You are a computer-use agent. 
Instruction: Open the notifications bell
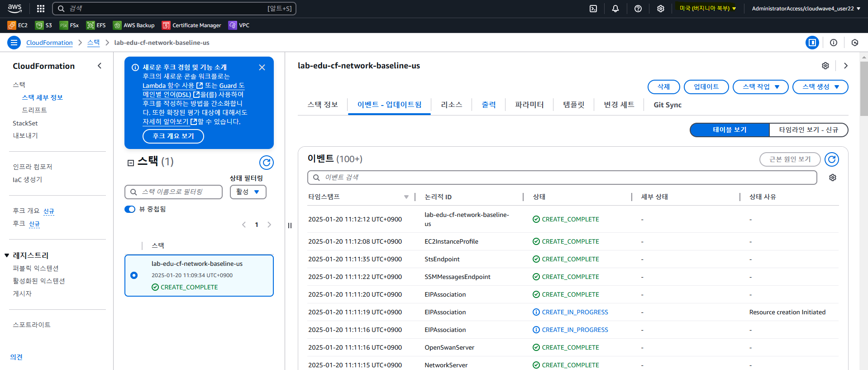[615, 9]
